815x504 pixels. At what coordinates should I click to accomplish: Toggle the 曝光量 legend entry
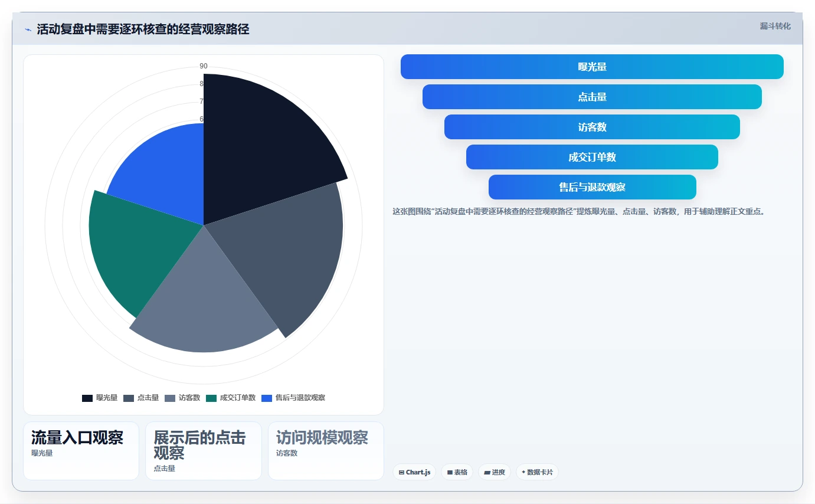(x=100, y=398)
